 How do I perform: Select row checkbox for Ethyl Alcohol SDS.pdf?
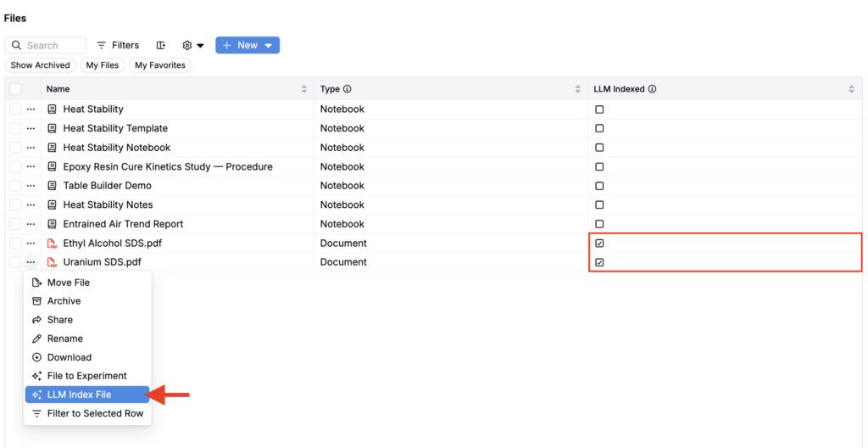15,243
